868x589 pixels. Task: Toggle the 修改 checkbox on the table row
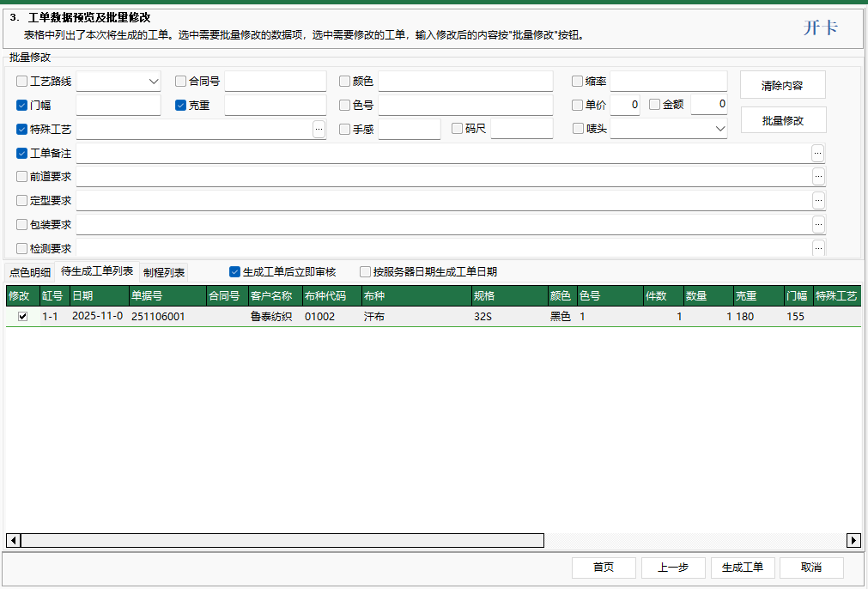[21, 316]
